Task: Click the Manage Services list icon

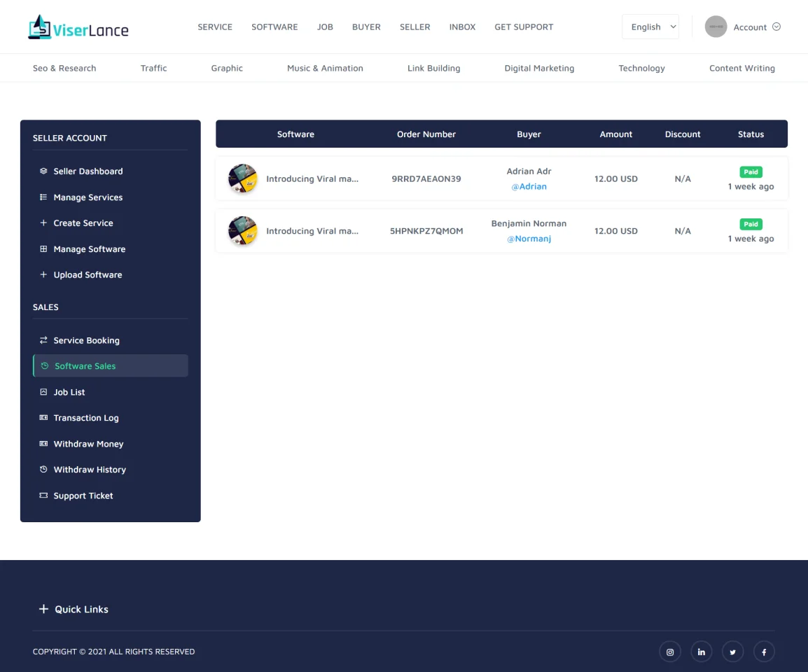Action: click(43, 197)
